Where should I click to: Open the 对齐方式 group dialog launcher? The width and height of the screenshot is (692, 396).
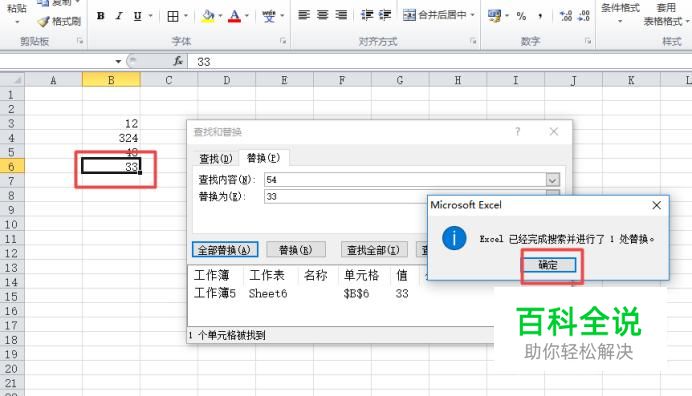473,41
